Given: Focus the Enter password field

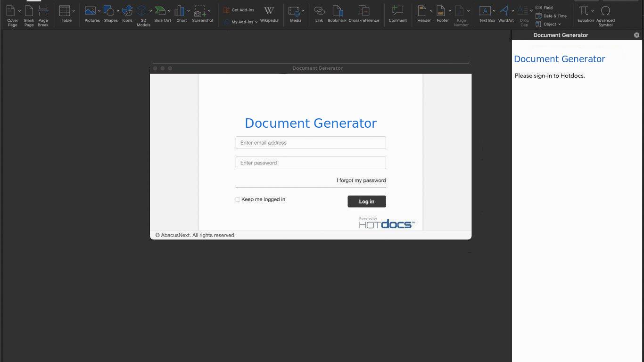Looking at the screenshot, I should [311, 163].
